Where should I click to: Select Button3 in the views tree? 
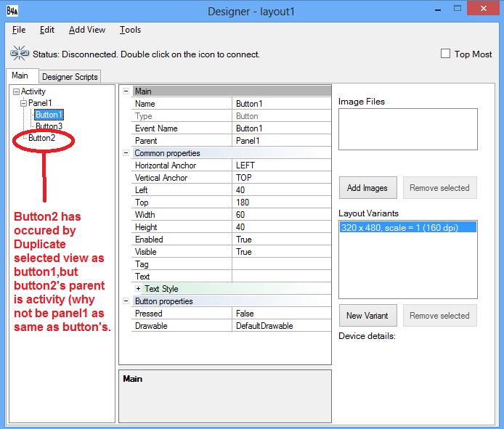(x=49, y=126)
